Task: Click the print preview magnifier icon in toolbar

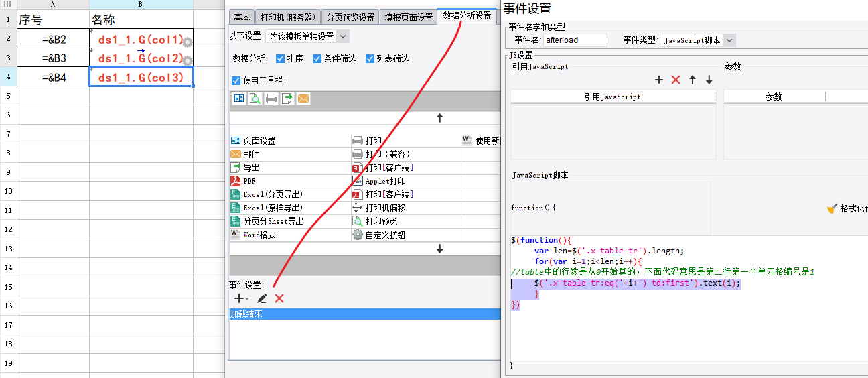Action: pyautogui.click(x=255, y=99)
